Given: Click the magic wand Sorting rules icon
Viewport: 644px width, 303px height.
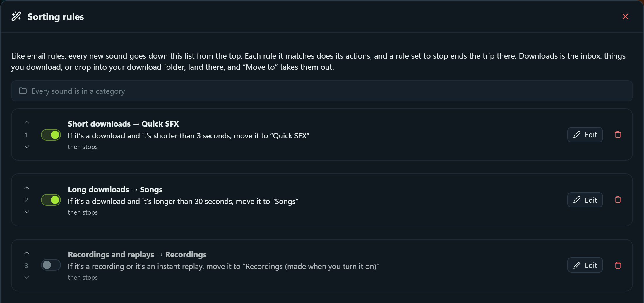Looking at the screenshot, I should click(x=16, y=16).
